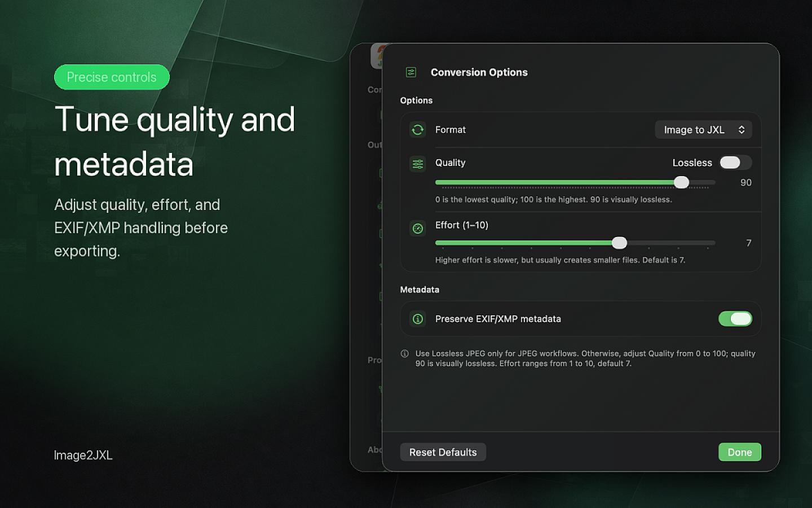Click the green Done button
This screenshot has height=508, width=812.
(x=740, y=452)
